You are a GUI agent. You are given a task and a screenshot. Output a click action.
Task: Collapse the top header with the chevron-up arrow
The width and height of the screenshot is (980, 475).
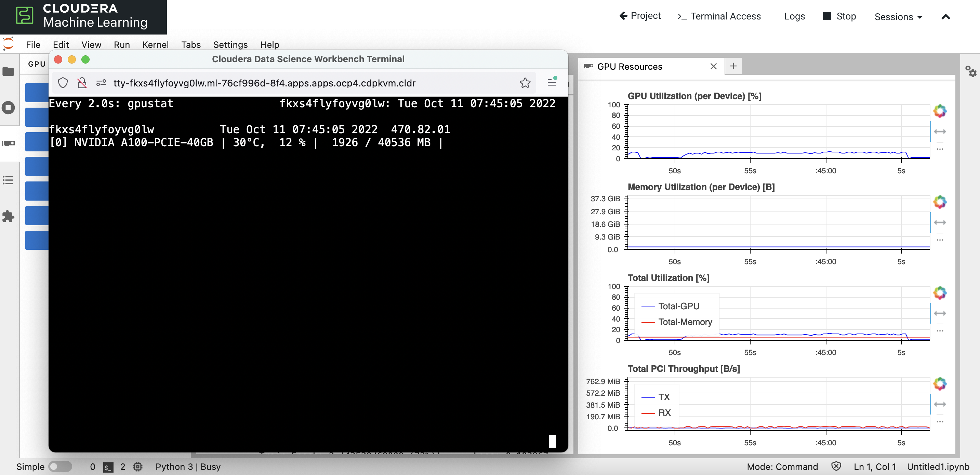(x=946, y=17)
